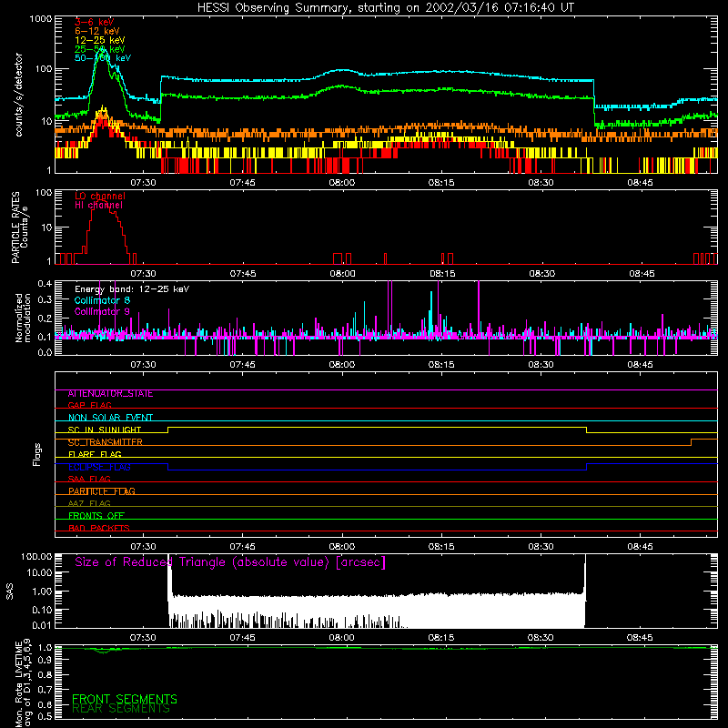Click the SC_TRANSMITTER flag label
Viewport: 728px width, 728px height.
click(x=105, y=442)
